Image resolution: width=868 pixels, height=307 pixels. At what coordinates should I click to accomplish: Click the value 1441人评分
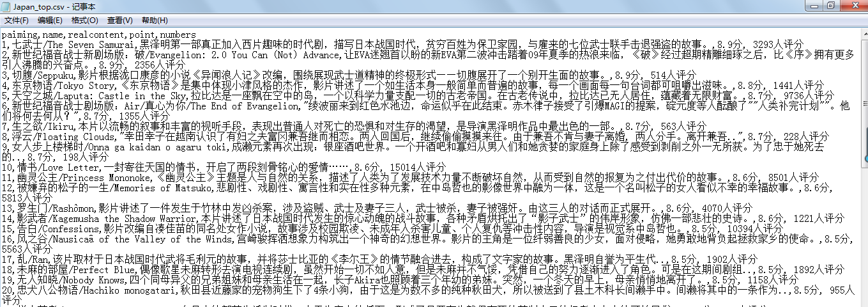click(798, 86)
